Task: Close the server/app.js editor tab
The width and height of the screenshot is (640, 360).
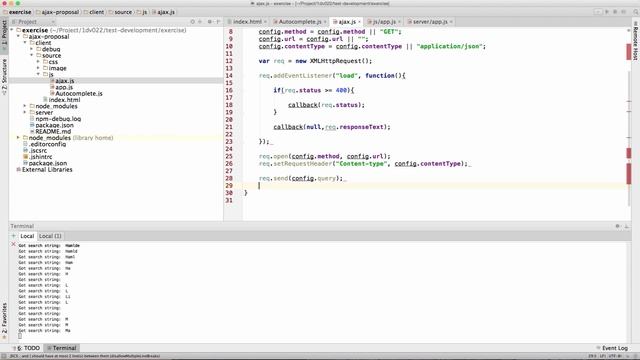Action: (451, 22)
